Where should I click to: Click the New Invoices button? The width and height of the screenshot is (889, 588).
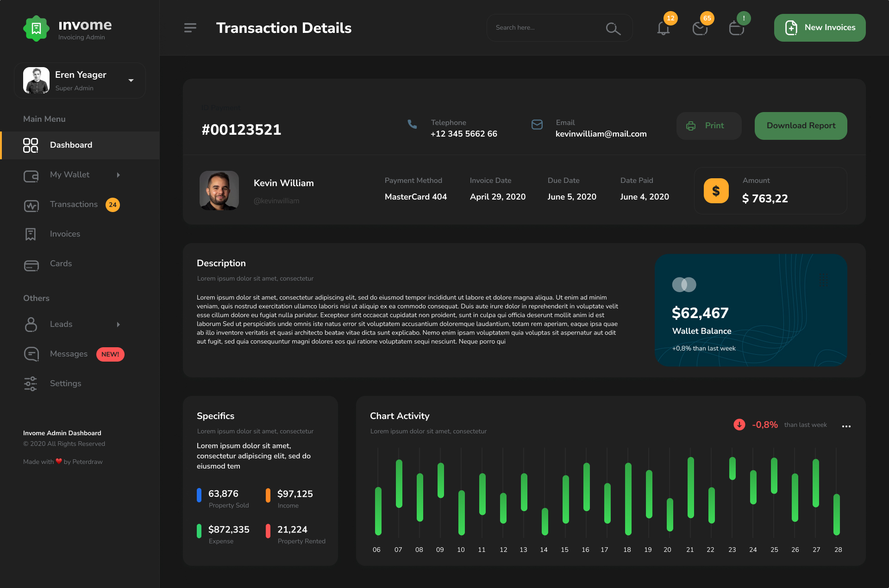coord(820,27)
